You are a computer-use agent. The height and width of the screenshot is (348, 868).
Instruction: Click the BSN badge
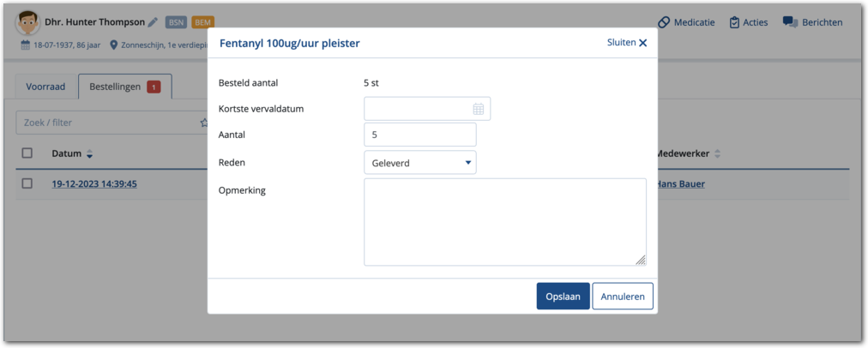coord(176,22)
